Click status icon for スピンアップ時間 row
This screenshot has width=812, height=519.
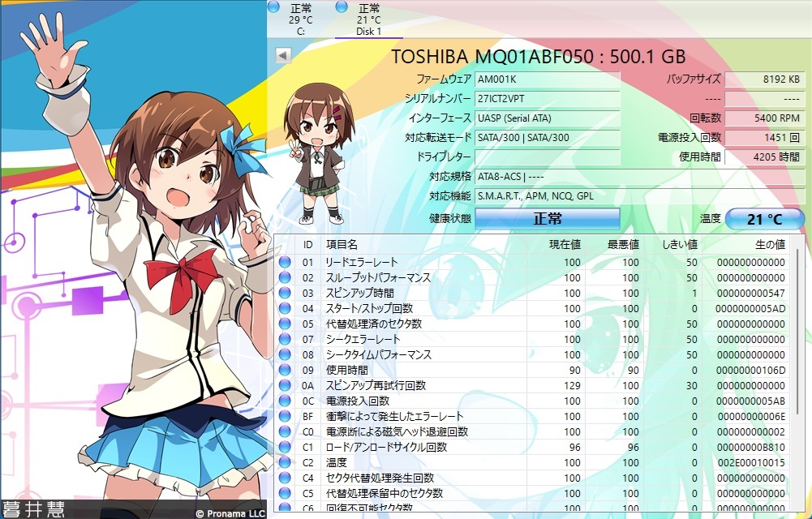[285, 293]
